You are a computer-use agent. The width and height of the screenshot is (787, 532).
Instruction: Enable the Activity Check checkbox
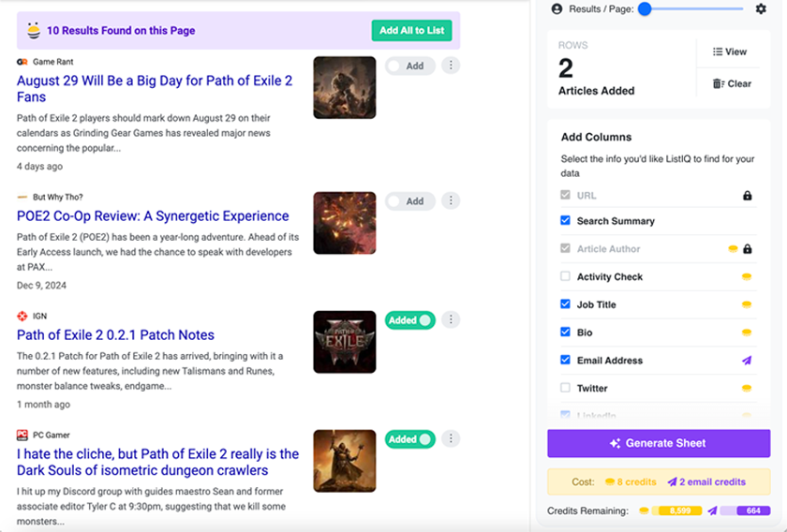click(565, 277)
